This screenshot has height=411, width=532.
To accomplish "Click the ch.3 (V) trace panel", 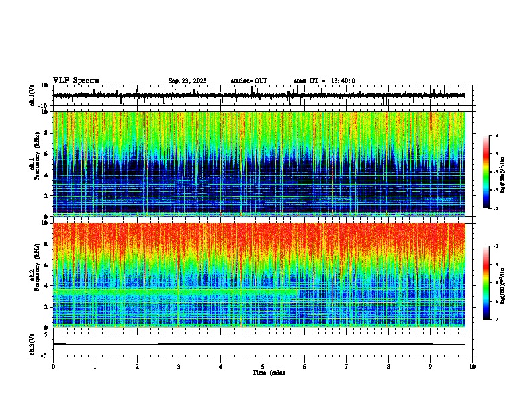I will click(x=264, y=345).
